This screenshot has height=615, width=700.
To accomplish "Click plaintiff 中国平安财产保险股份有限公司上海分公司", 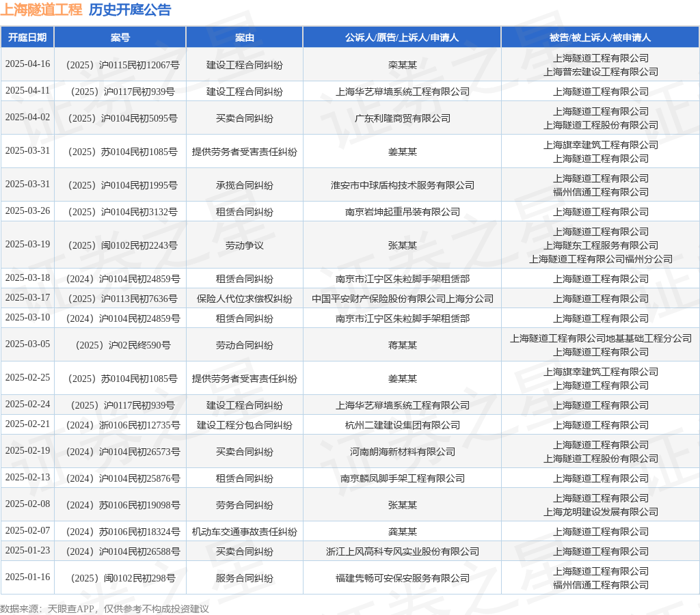I will [x=402, y=299].
